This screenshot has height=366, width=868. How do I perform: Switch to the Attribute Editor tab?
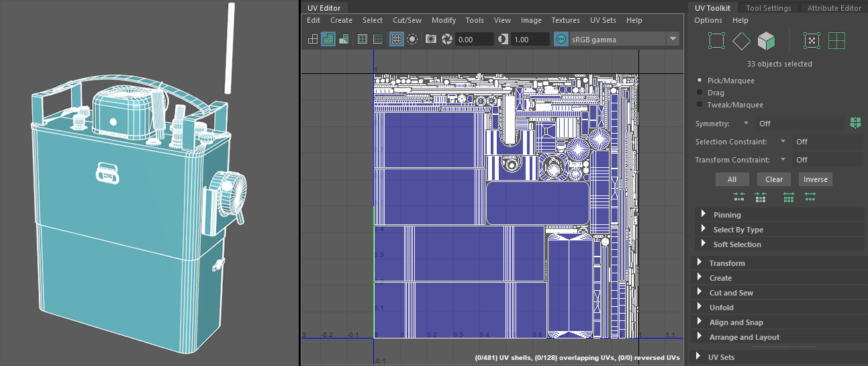pos(834,8)
